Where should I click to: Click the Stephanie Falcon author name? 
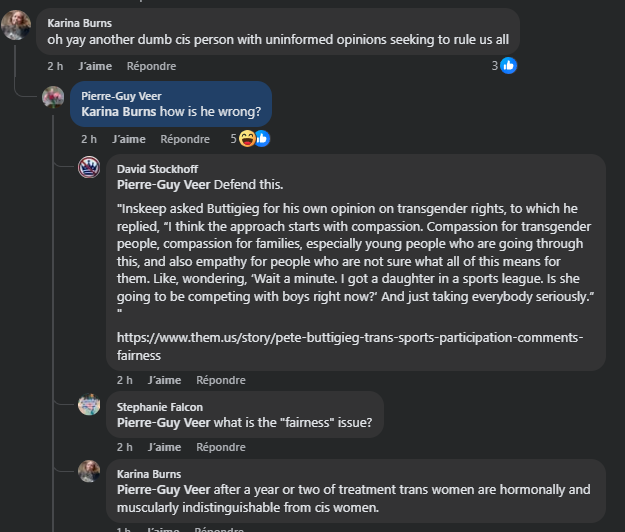pos(158,408)
